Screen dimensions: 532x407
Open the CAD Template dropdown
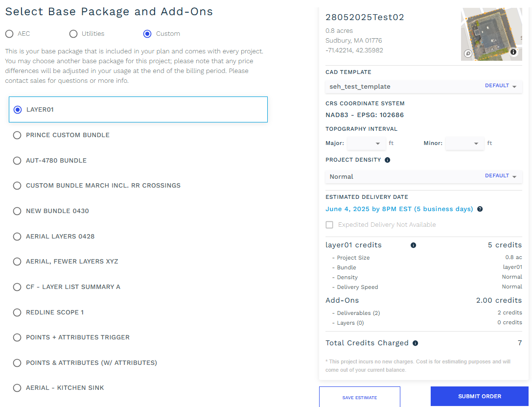coord(423,87)
